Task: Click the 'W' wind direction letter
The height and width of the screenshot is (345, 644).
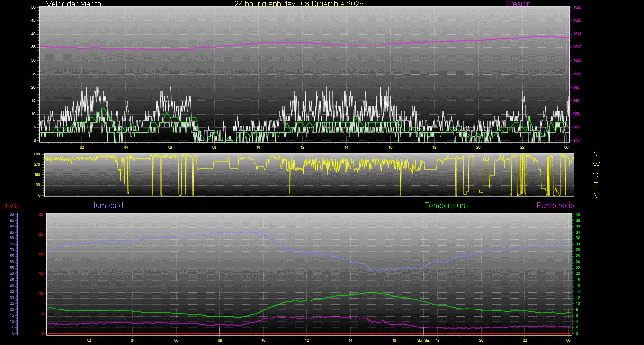Action: 596,165
